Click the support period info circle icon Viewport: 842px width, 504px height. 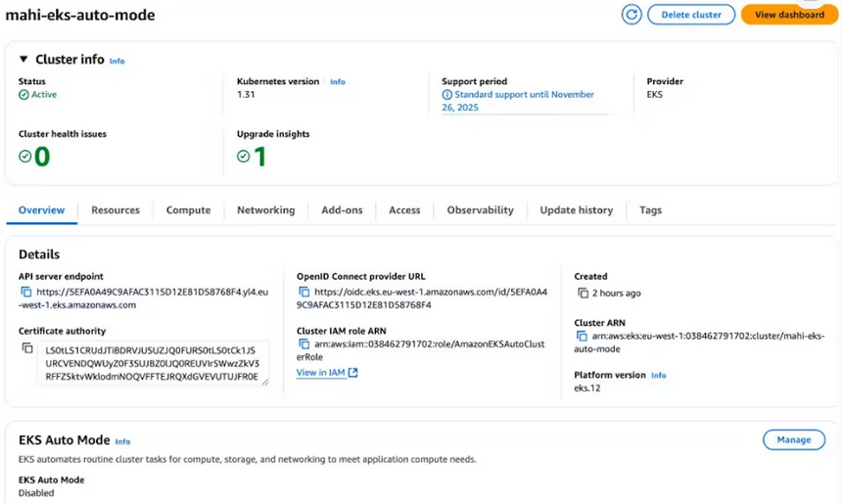pyautogui.click(x=446, y=95)
